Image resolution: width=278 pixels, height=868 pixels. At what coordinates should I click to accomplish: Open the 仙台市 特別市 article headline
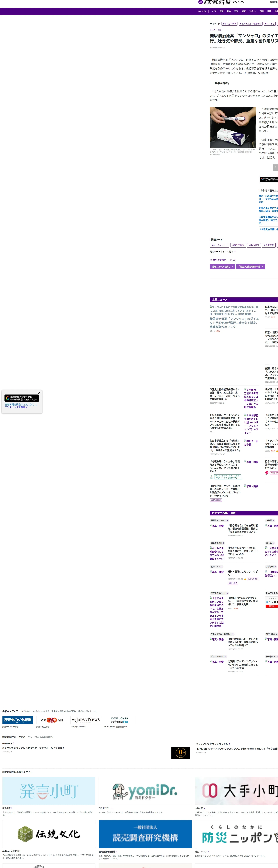pos(225,445)
